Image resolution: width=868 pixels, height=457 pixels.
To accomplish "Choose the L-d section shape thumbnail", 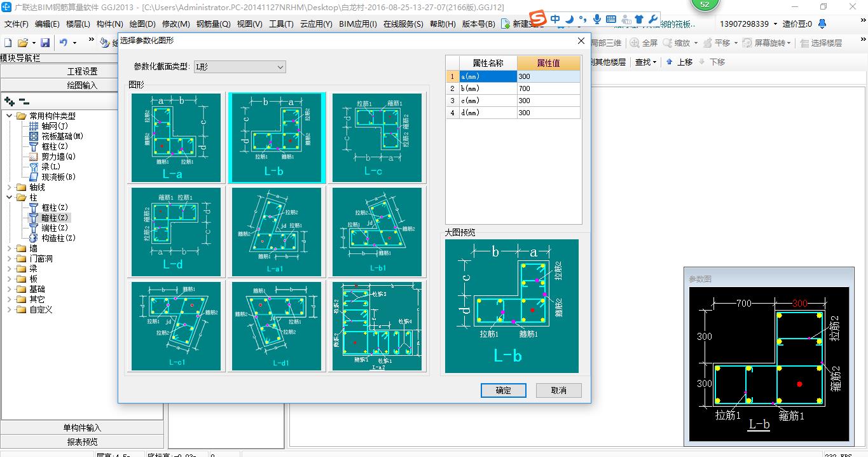I will [176, 232].
